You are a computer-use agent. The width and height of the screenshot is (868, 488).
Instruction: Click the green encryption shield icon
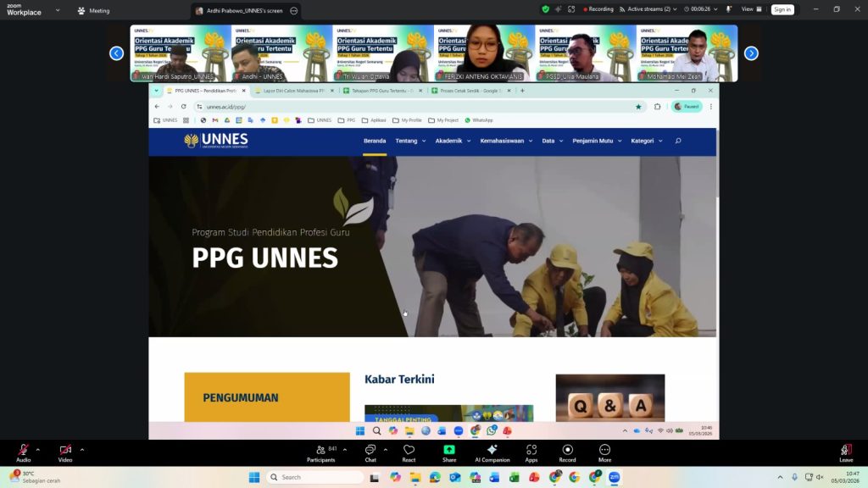[x=545, y=9]
